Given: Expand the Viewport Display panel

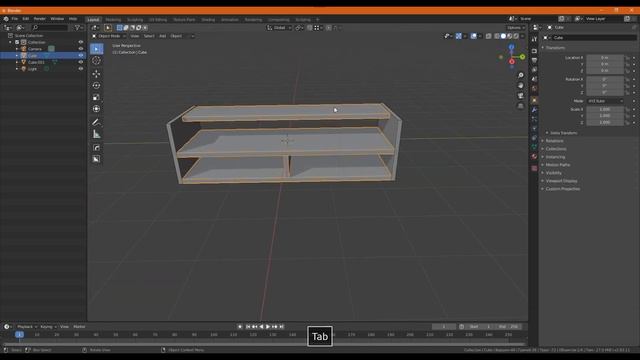Looking at the screenshot, I should coord(561,181).
